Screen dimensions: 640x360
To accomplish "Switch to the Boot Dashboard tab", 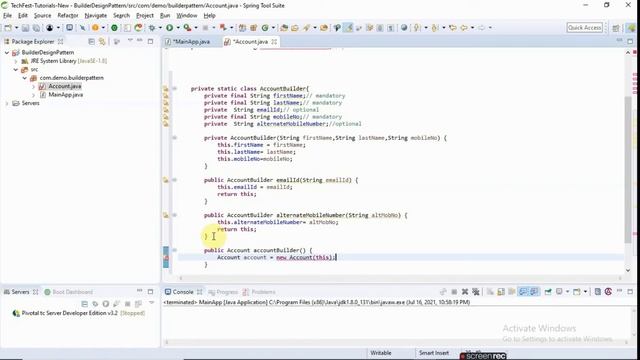I will coord(69,292).
